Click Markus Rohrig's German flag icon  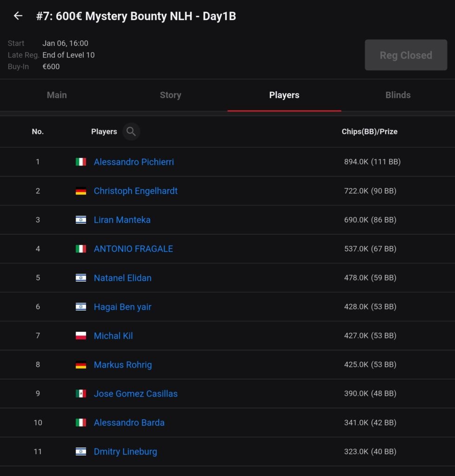pyautogui.click(x=81, y=365)
